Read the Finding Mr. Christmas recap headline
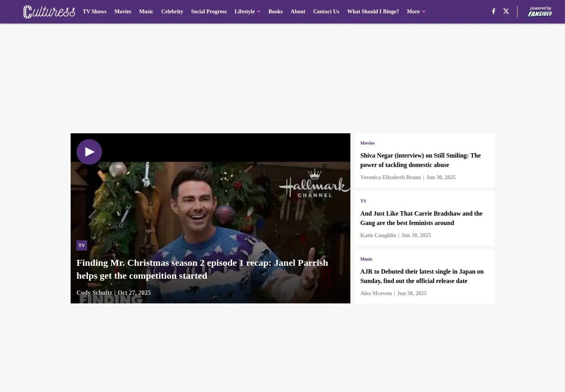 tap(202, 269)
